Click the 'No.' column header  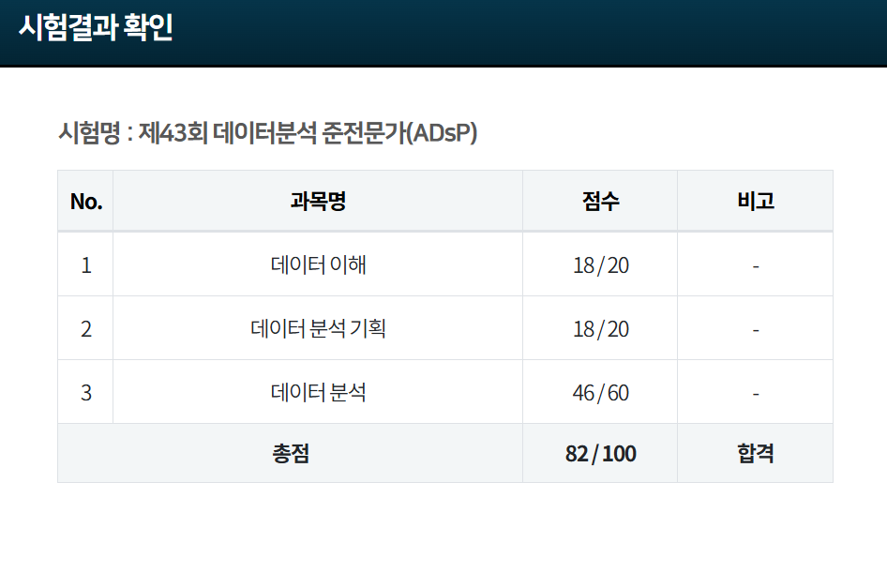86,202
